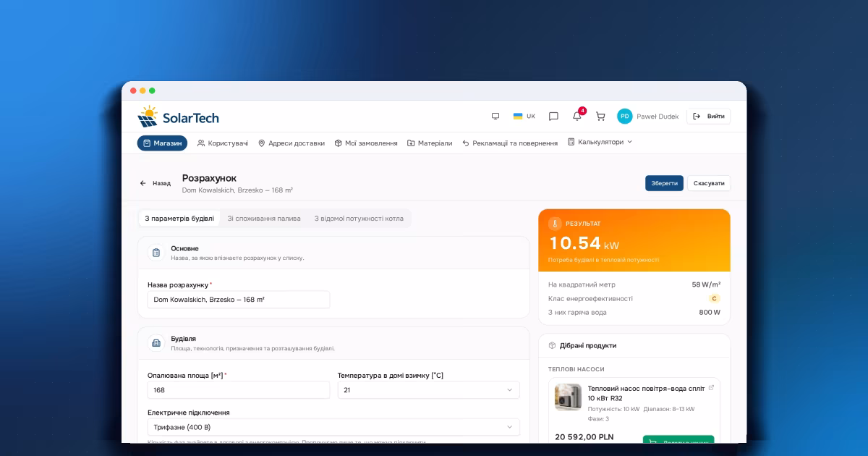Click the box icon beside Дібрані продукти

552,345
